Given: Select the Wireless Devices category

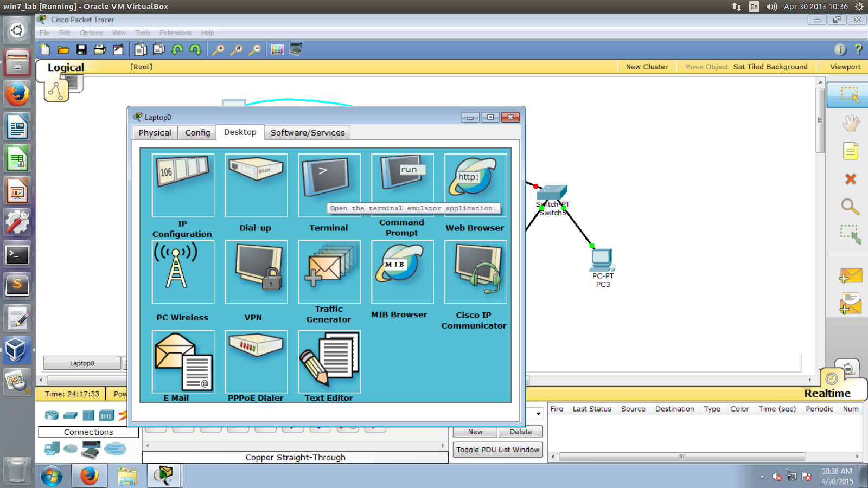Looking at the screenshot, I should click(x=107, y=415).
